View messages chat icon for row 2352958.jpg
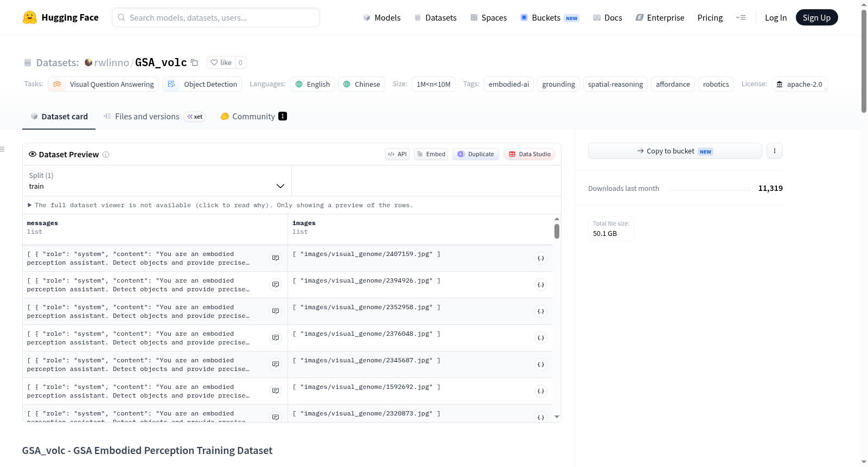The width and height of the screenshot is (868, 467). pos(276,311)
